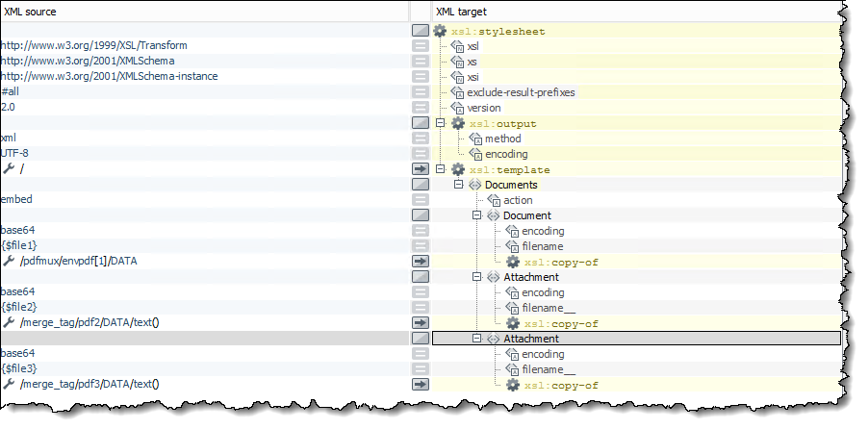
Task: Click the arrow button in the xsl:template row
Action: [x=421, y=169]
